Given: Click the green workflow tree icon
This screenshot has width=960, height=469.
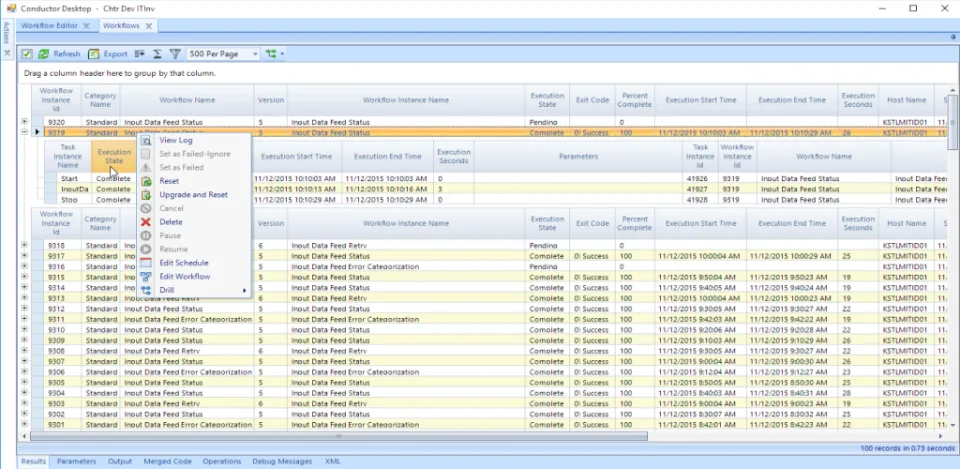Looking at the screenshot, I should click(x=271, y=54).
